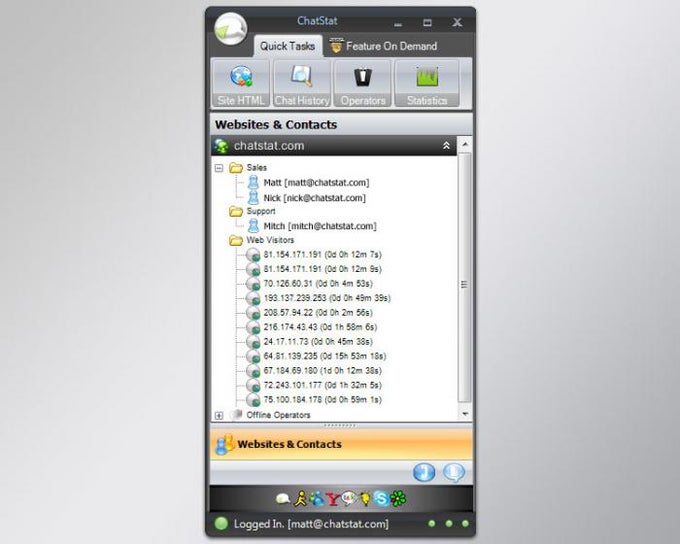Select visitor 81.154.171.191 (0d 0h 12m 7s)
The height and width of the screenshot is (544, 680).
pos(323,255)
